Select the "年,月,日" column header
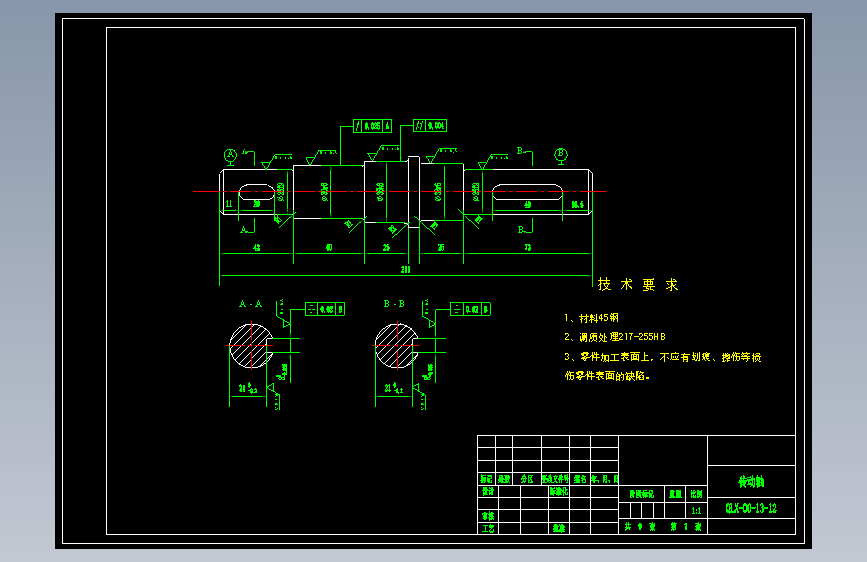 click(604, 479)
